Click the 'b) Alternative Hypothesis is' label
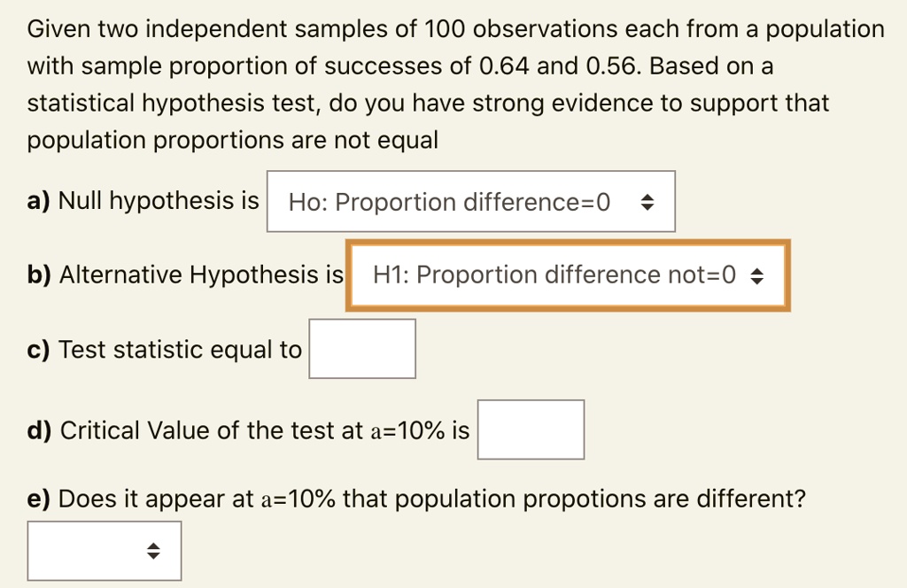This screenshot has height=588, width=907. (x=185, y=275)
